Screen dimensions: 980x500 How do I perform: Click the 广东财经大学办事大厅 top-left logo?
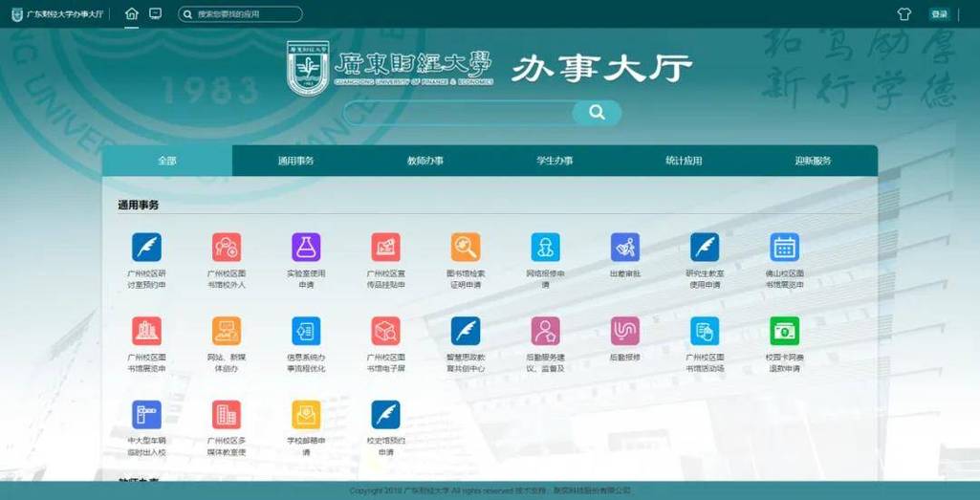57,13
